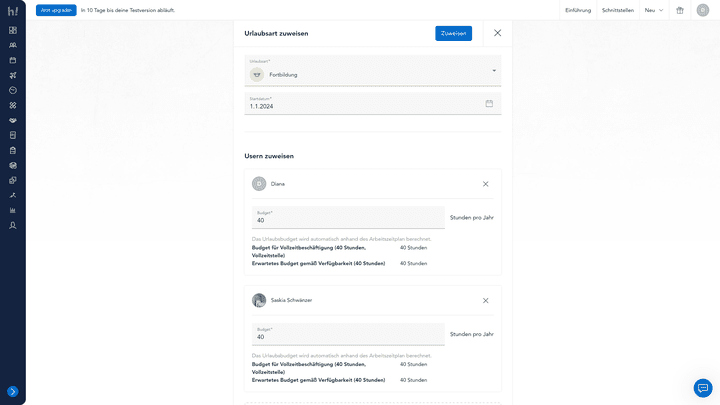720x405 pixels.
Task: Click the user profile avatar in top bar
Action: (x=703, y=10)
